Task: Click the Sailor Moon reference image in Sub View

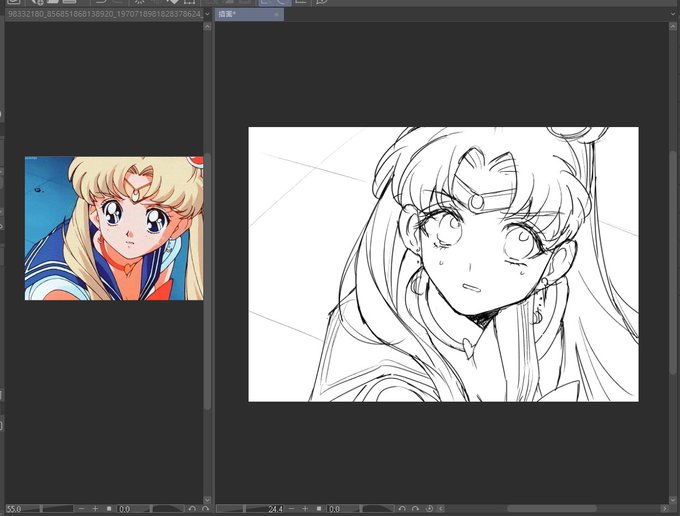Action: (x=114, y=228)
